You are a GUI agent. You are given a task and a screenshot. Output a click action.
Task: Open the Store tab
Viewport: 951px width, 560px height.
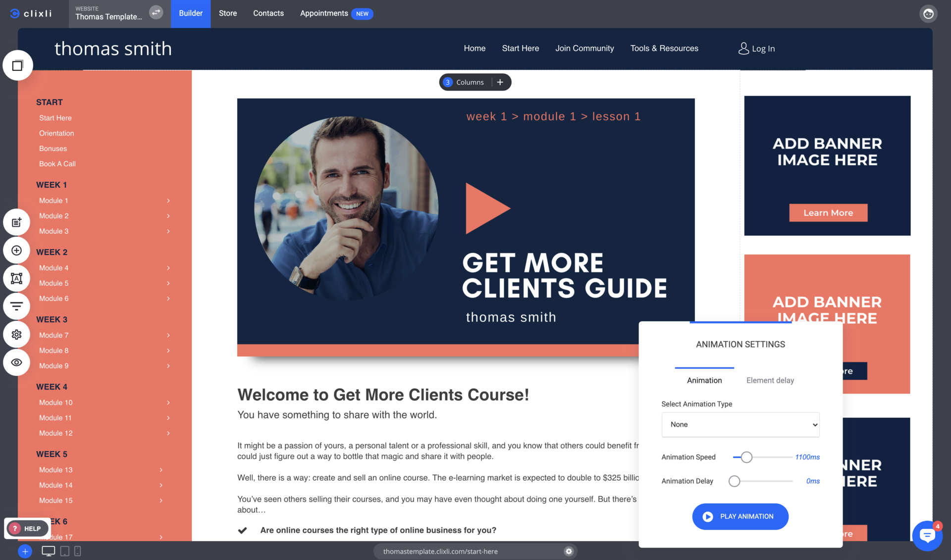pyautogui.click(x=228, y=13)
